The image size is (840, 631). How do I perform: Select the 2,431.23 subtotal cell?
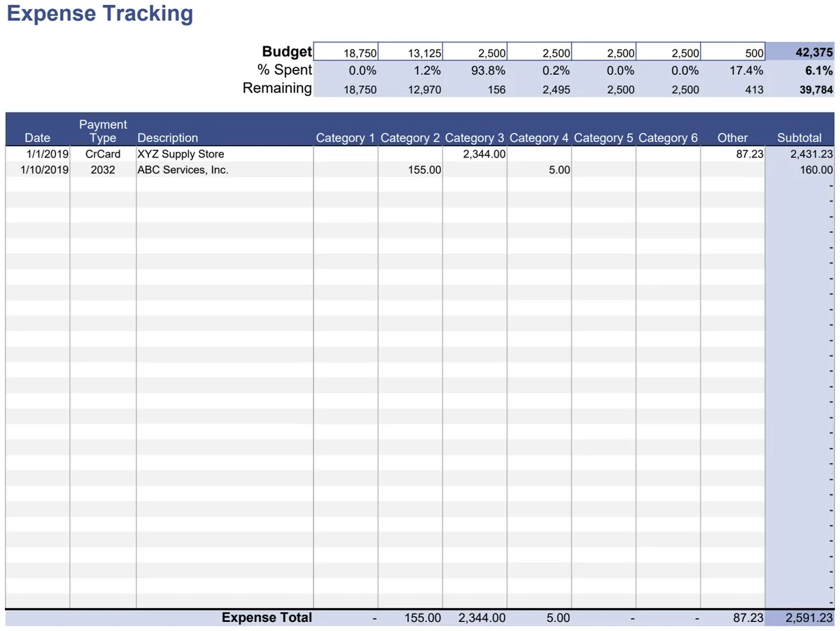(x=801, y=154)
